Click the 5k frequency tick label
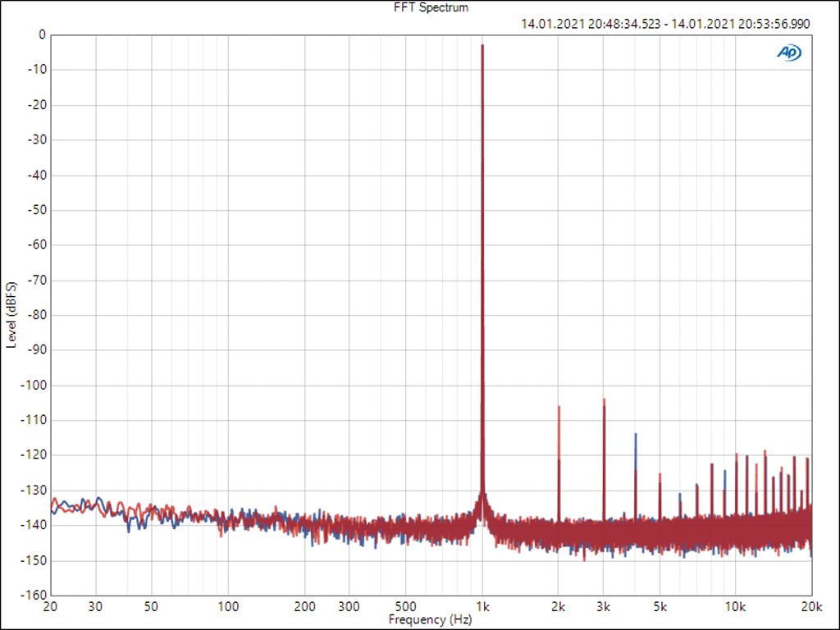 660,607
